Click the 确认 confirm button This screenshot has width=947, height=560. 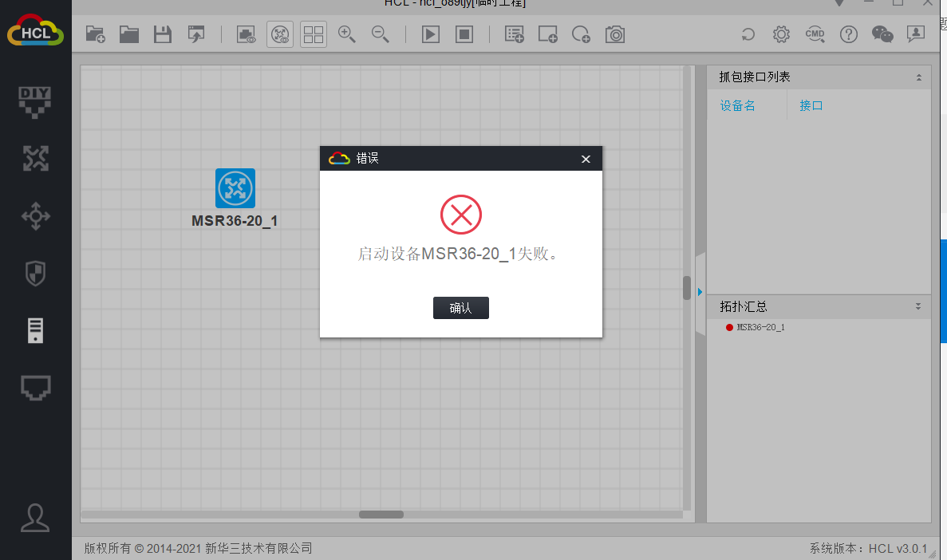[461, 308]
